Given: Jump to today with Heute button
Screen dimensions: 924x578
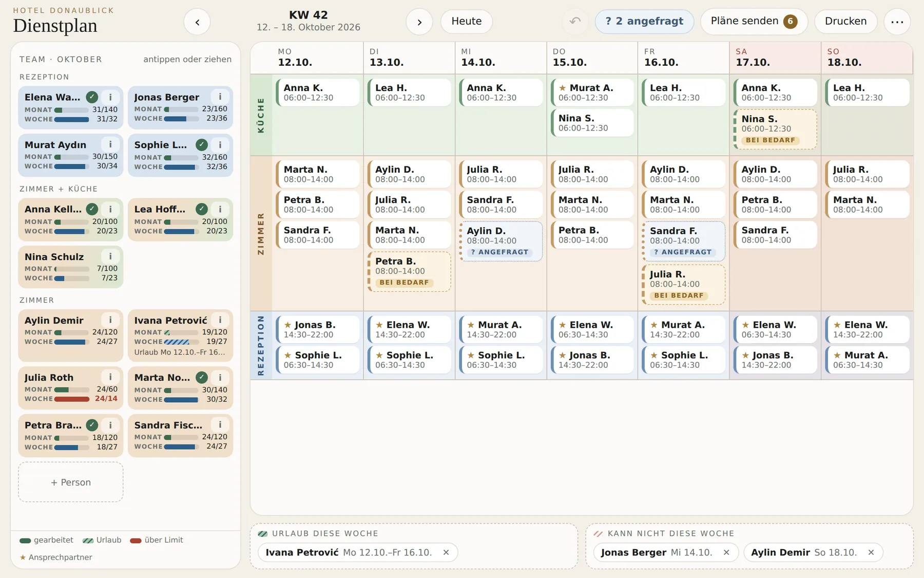Looking at the screenshot, I should (x=467, y=22).
